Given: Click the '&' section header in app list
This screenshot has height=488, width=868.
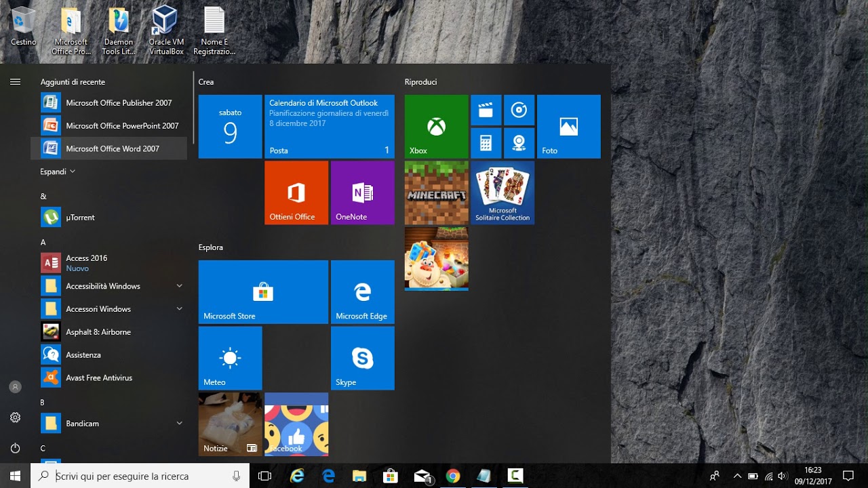Looking at the screenshot, I should pyautogui.click(x=43, y=197).
